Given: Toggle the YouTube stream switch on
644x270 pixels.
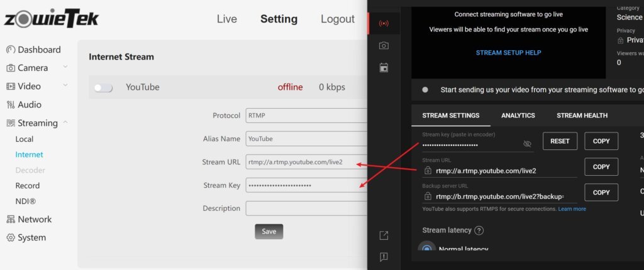Looking at the screenshot, I should [x=103, y=88].
